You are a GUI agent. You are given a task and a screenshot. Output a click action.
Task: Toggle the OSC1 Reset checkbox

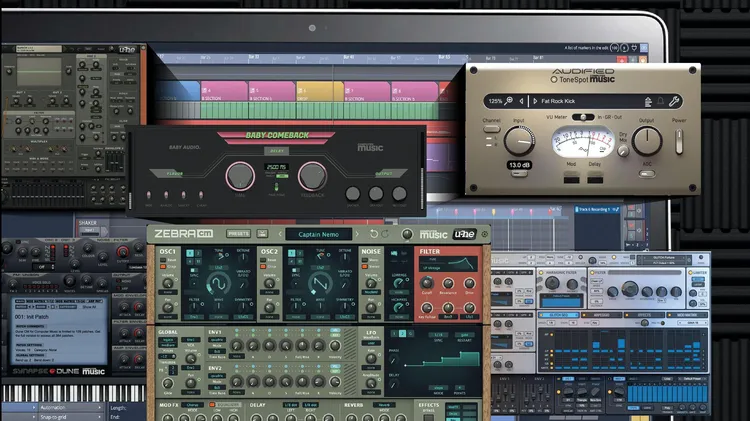[163, 260]
